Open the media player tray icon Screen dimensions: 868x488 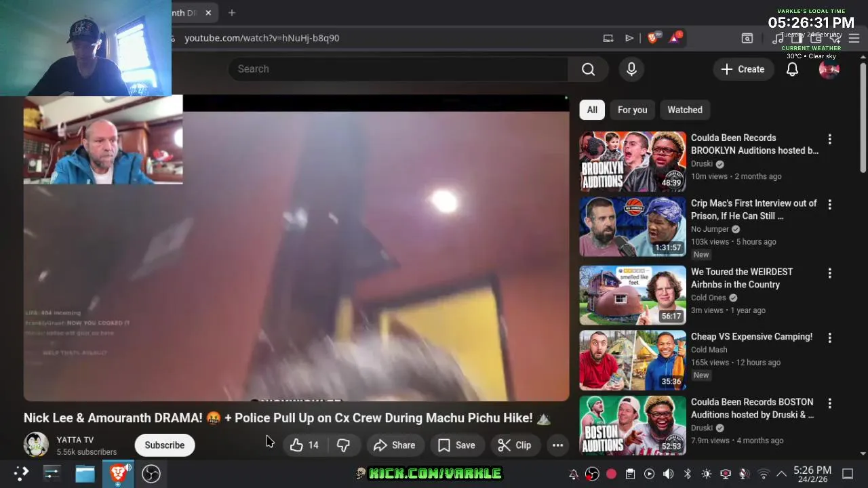coord(649,474)
